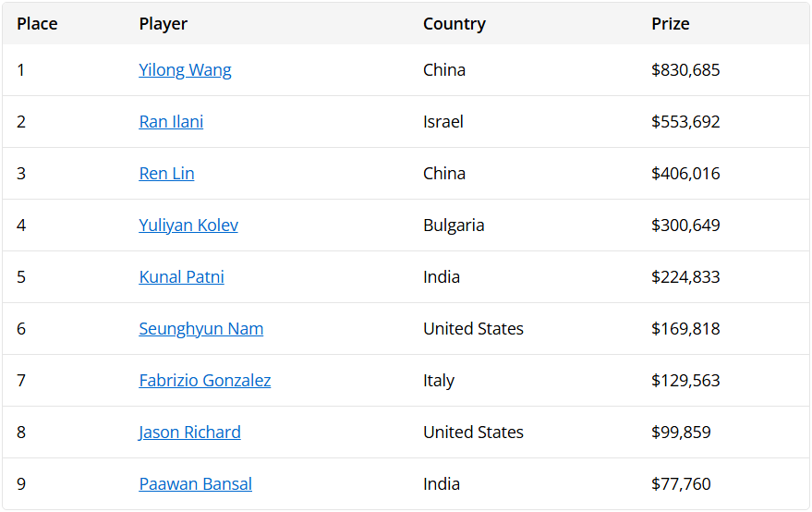
Task: Select the $830,685 prize cell
Action: [685, 70]
